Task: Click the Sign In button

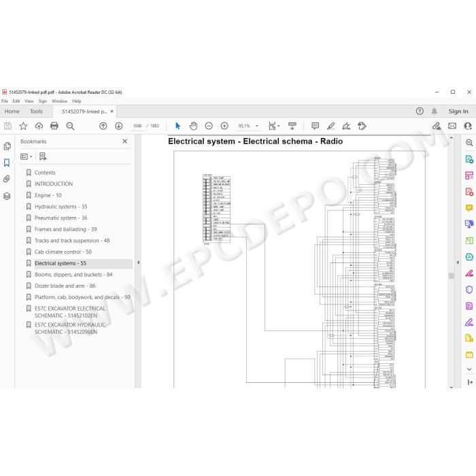Action: (458, 112)
